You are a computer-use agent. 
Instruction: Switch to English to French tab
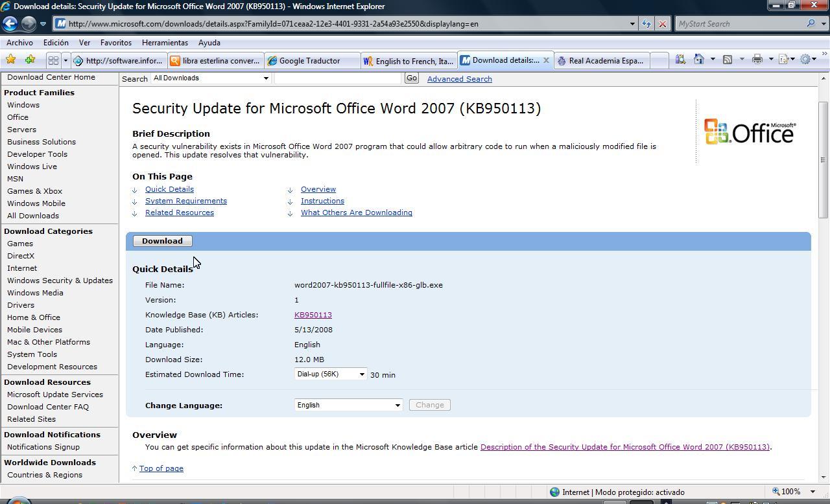[x=409, y=61]
